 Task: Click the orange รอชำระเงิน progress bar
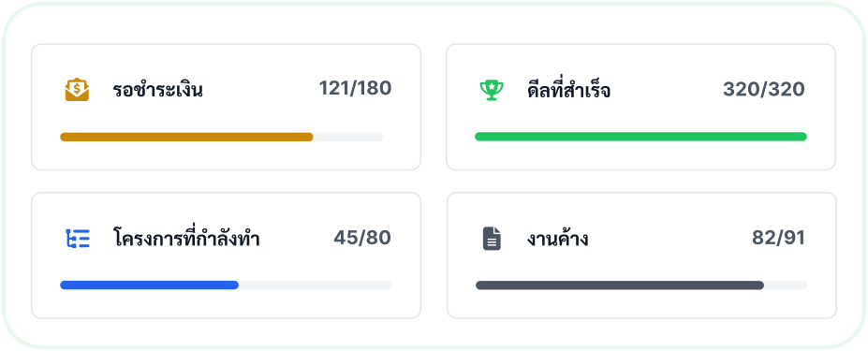[186, 137]
